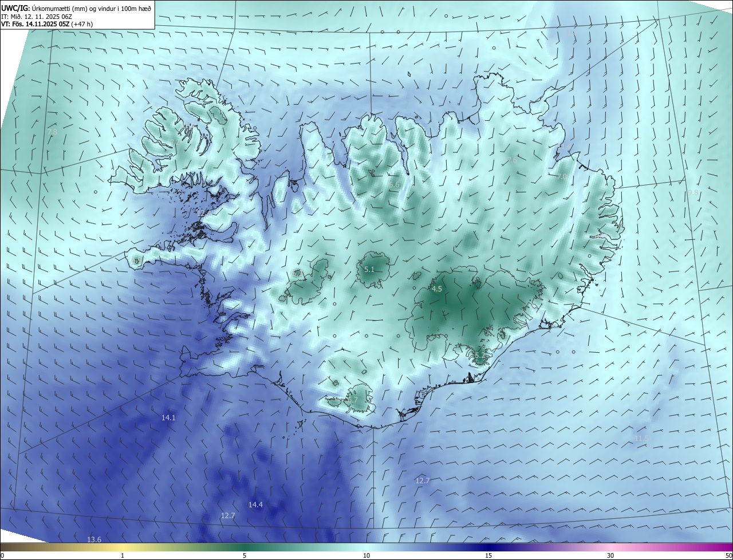733x560 pixels.
Task: Click the 11.5 value label on the map
Action: (641, 438)
